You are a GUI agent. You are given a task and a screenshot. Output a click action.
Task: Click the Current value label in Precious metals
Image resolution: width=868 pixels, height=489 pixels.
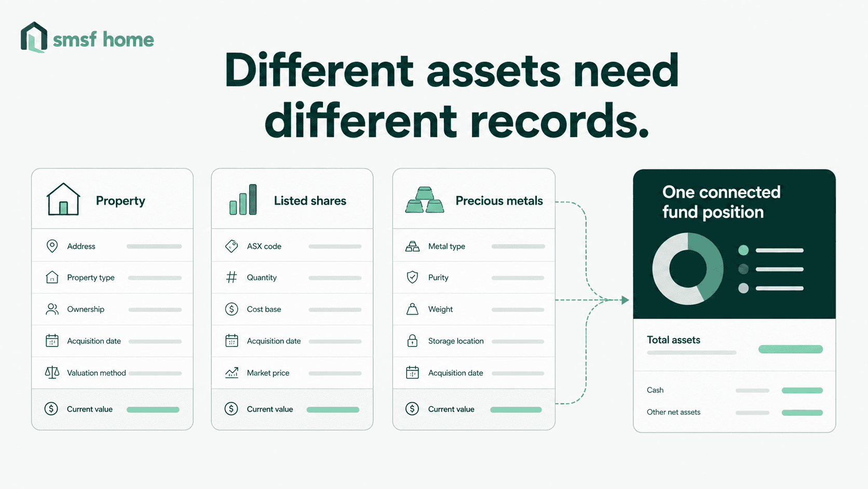point(451,409)
